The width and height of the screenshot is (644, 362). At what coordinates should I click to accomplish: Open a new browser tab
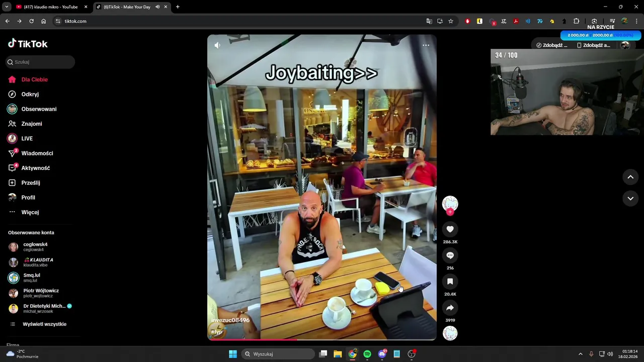(178, 7)
